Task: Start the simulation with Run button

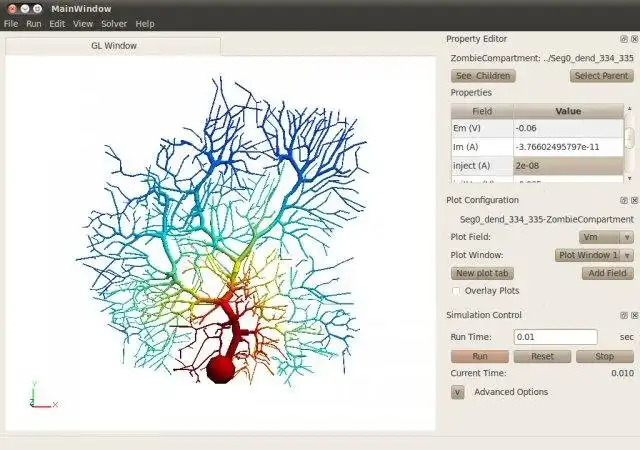Action: 480,356
